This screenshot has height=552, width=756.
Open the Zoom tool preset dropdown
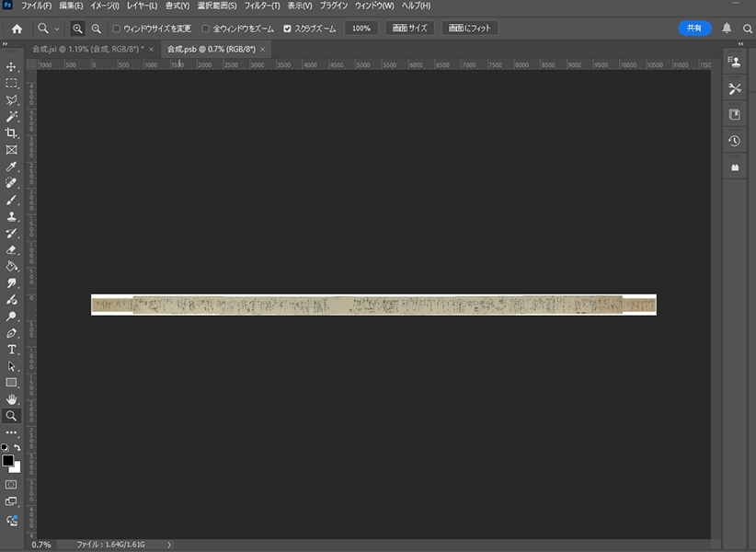[x=49, y=29]
